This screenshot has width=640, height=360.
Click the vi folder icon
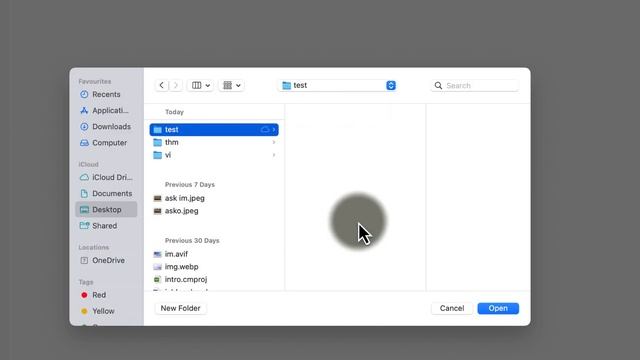[x=158, y=155]
